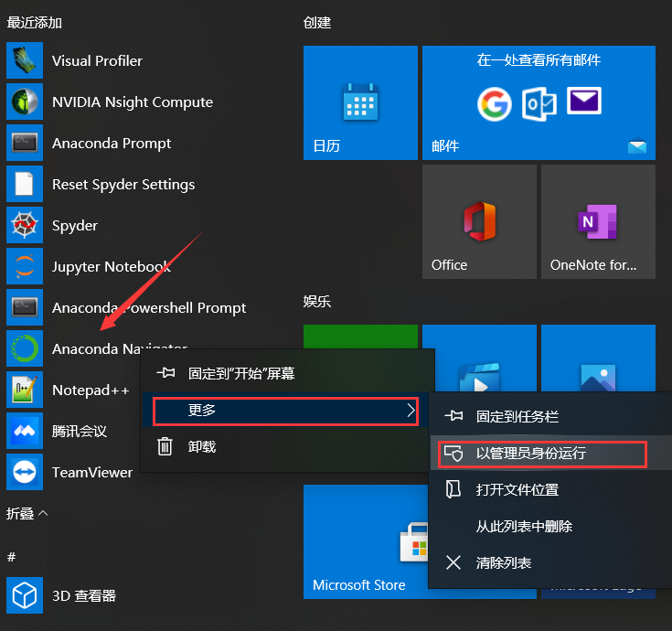Select 清除列表 in submenu
The image size is (672, 631).
550,562
